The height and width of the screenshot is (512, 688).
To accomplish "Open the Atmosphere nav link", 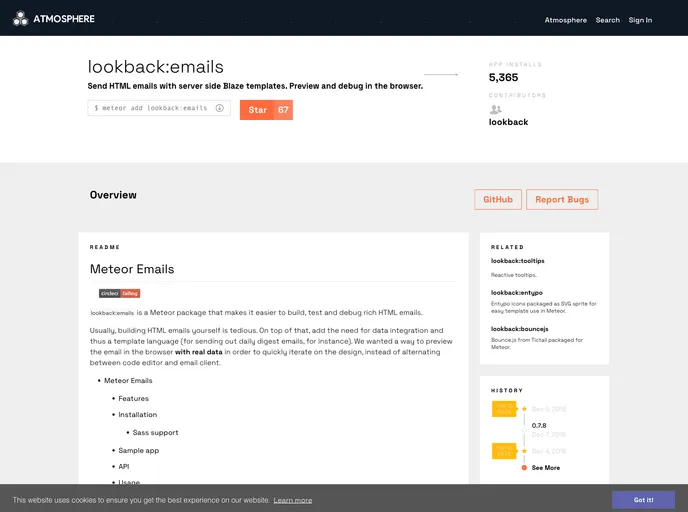I will [565, 20].
